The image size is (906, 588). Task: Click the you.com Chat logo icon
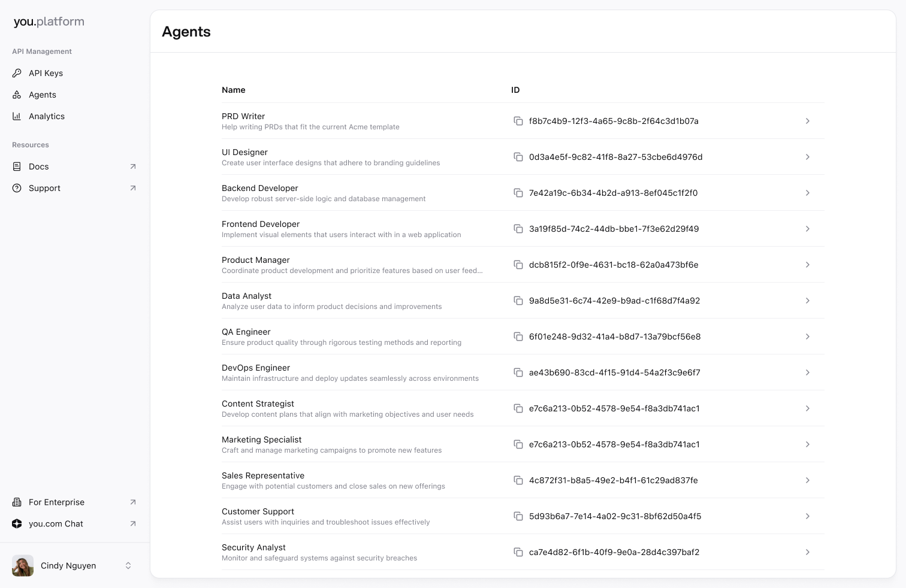coord(17,523)
